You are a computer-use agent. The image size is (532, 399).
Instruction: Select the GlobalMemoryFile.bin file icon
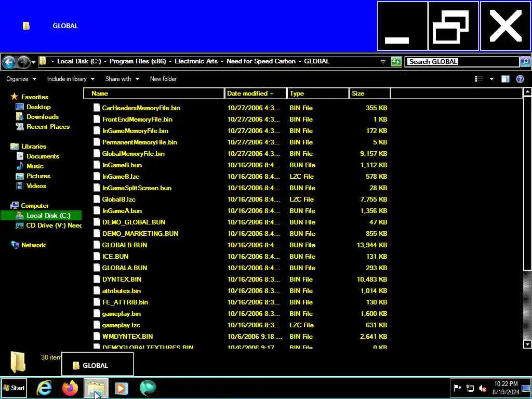pos(97,154)
